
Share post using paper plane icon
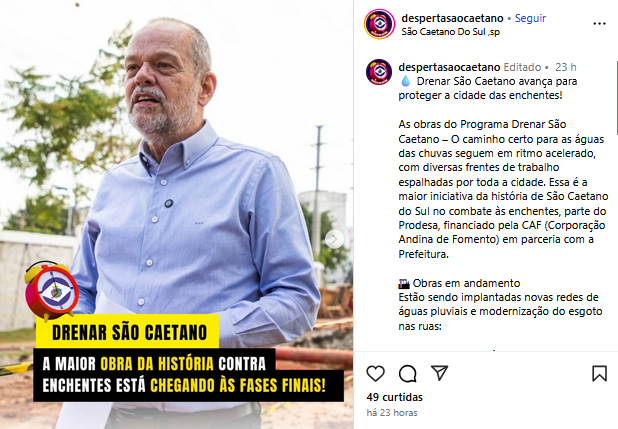[439, 373]
